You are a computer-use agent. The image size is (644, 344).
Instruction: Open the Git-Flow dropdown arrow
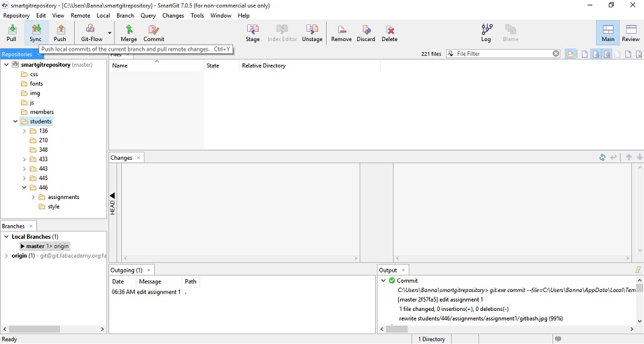point(110,33)
